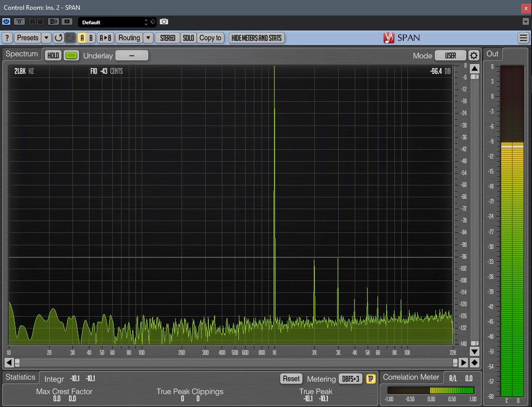
Task: Click the camera snapshot icon
Action: 164,22
